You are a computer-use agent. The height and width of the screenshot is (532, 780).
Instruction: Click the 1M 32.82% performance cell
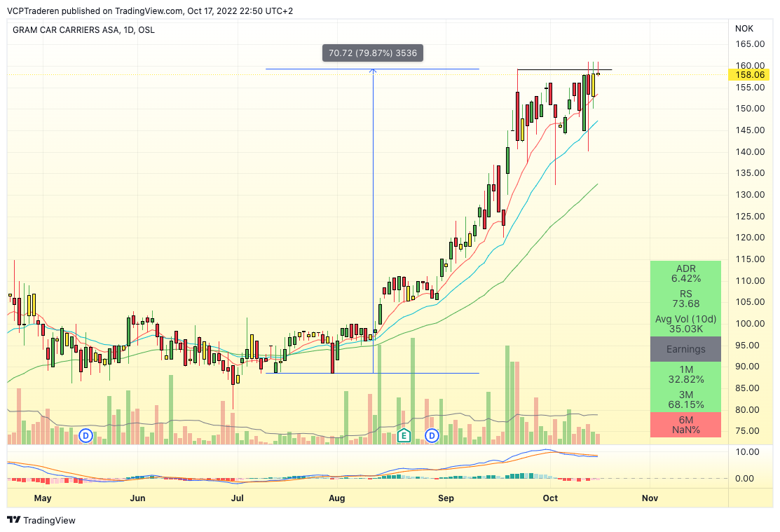coord(685,374)
